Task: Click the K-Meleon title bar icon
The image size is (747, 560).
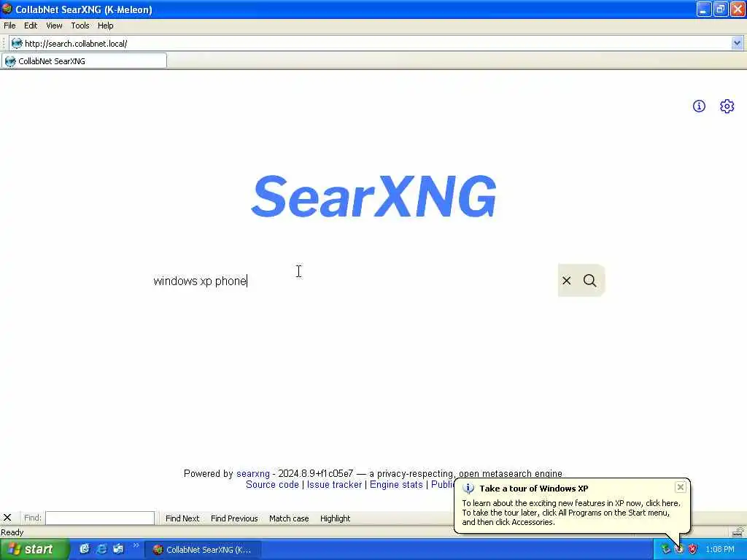Action: tap(7, 9)
